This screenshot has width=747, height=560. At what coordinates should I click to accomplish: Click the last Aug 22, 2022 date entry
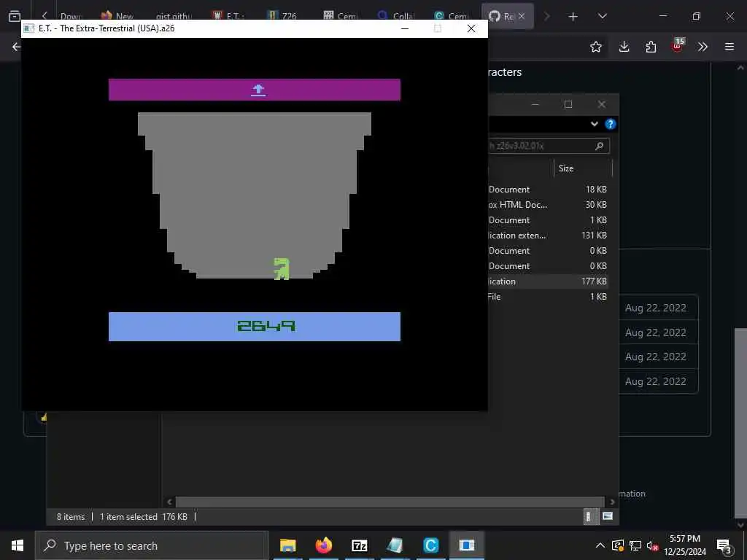(656, 381)
